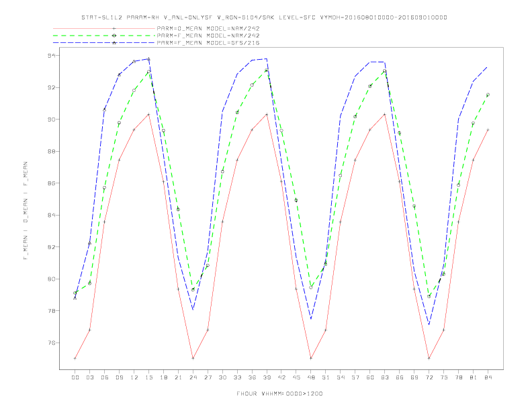
Task: Click the x-axis tick label 78
Action: point(459,377)
